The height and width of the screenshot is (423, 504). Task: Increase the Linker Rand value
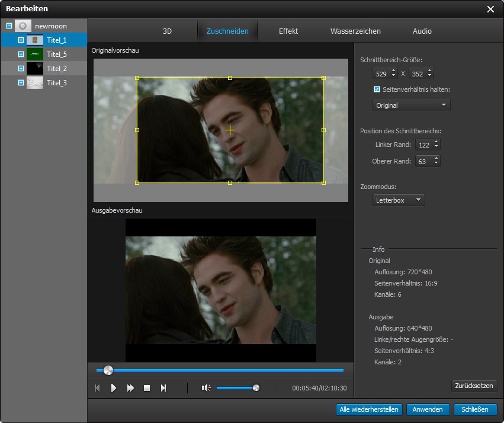pyautogui.click(x=436, y=142)
